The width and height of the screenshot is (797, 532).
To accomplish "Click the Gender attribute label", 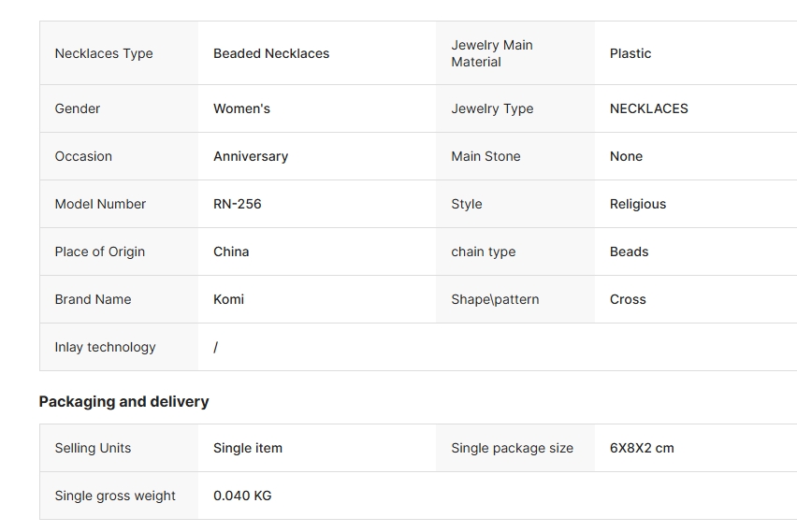I will [x=78, y=108].
